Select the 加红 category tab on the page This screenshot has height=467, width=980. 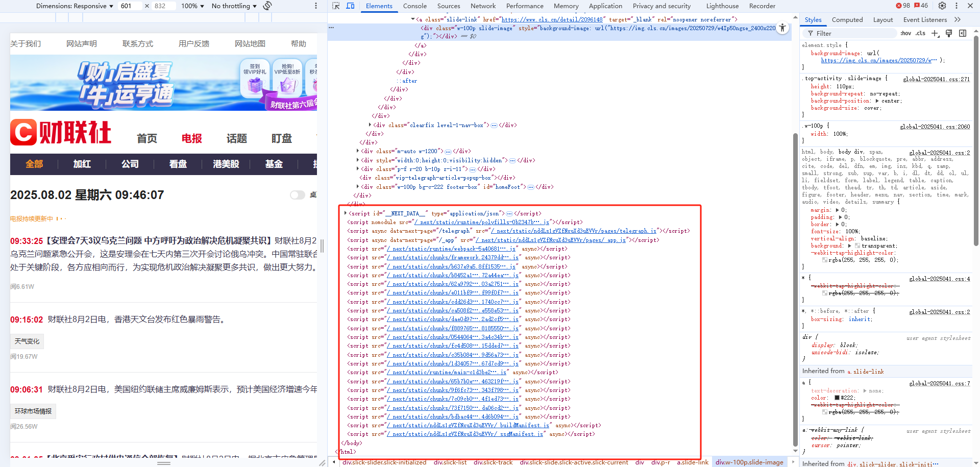point(82,164)
